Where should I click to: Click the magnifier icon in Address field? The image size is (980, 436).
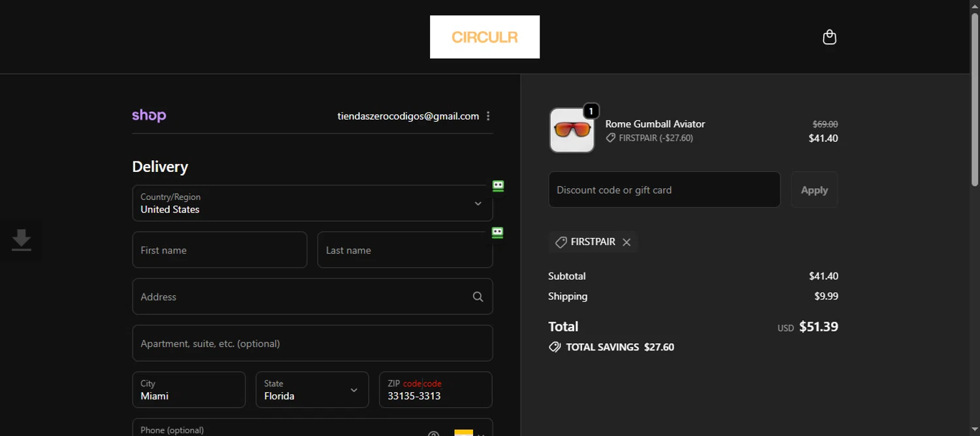pos(478,297)
